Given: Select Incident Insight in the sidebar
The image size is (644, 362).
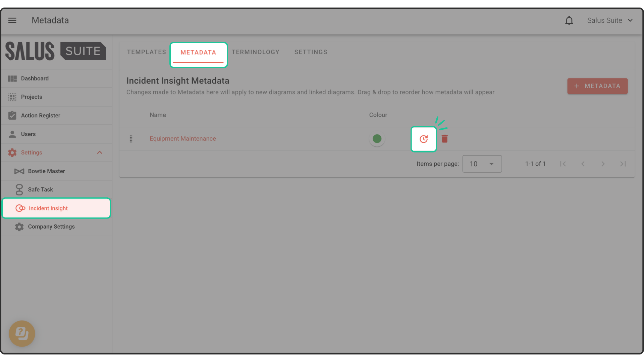Looking at the screenshot, I should (48, 208).
